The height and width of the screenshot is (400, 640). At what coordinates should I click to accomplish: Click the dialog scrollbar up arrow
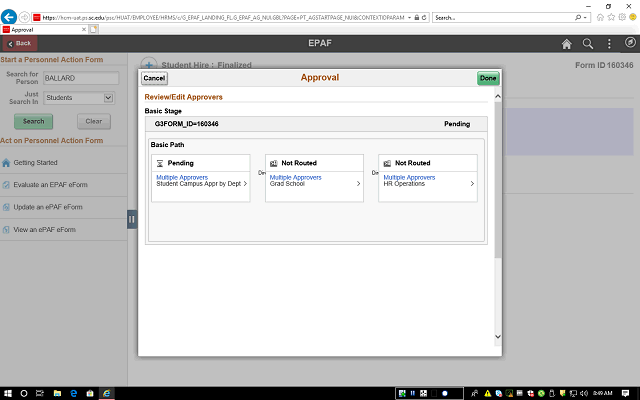click(498, 96)
